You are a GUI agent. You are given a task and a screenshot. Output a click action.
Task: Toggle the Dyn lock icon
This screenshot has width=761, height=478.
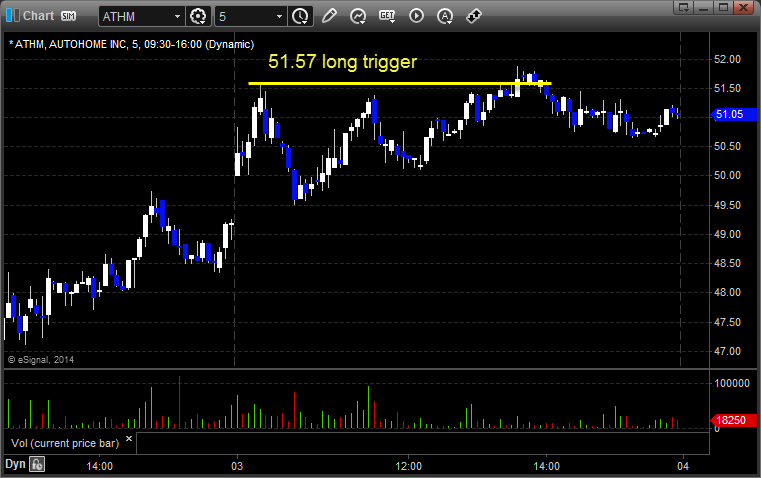coord(36,464)
